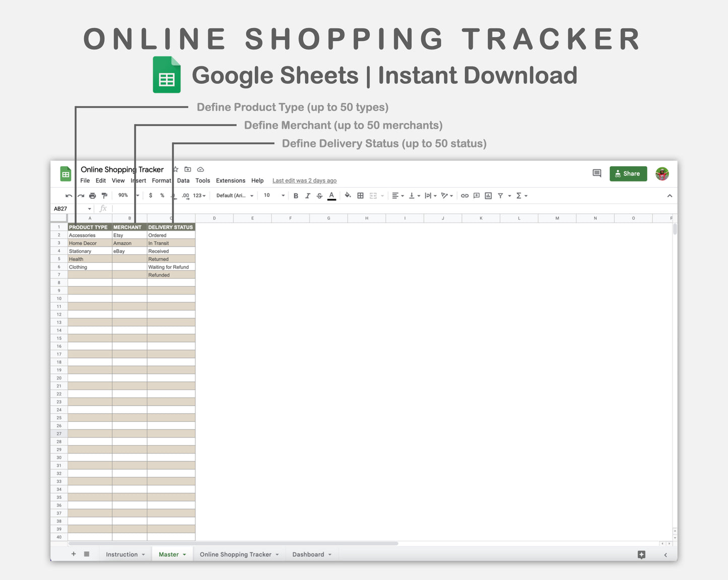Click the Share button

click(x=628, y=173)
